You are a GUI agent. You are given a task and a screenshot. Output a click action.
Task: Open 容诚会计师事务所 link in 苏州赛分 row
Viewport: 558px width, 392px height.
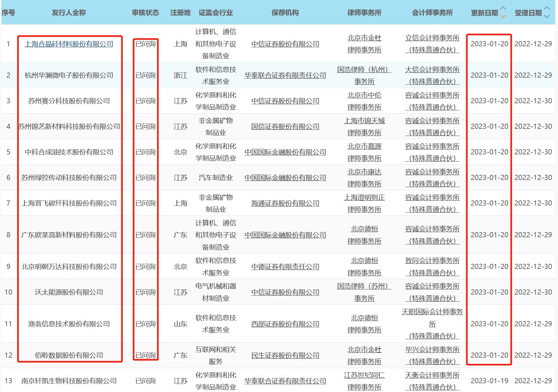432,101
